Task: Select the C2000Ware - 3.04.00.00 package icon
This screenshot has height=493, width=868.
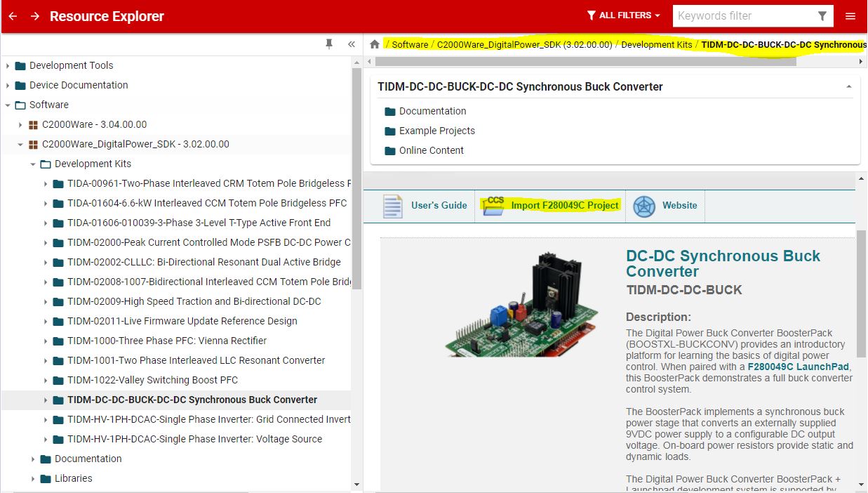Action: (33, 125)
